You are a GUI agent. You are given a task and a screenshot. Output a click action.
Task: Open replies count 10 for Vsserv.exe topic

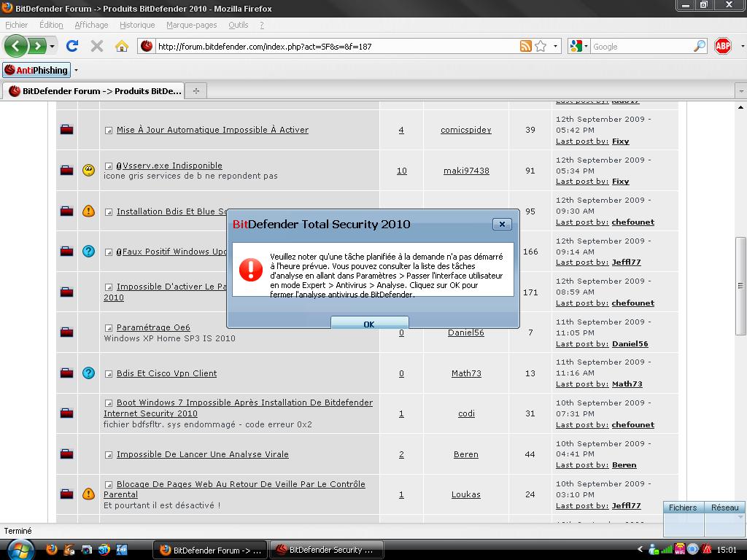coord(402,171)
